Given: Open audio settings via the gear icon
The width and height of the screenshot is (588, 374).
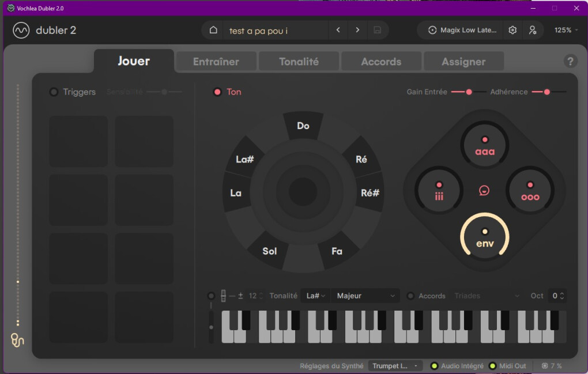Looking at the screenshot, I should point(512,31).
